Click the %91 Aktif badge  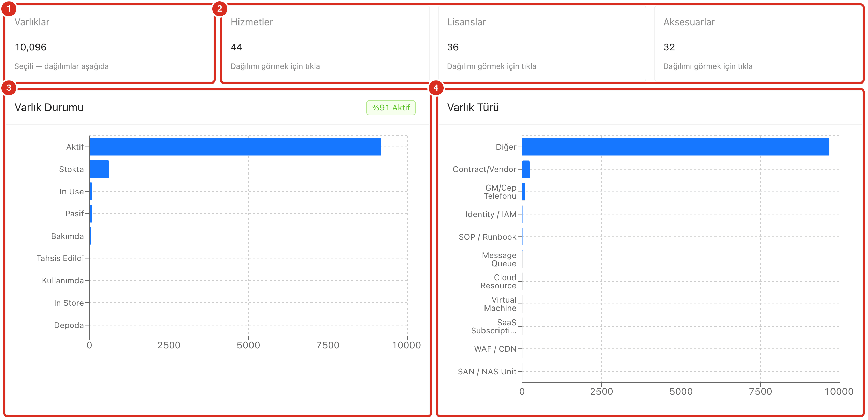(391, 108)
